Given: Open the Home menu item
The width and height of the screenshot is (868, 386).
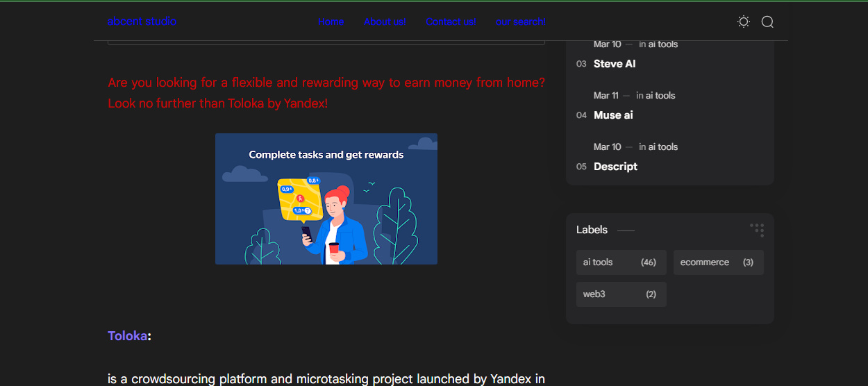Looking at the screenshot, I should [331, 22].
